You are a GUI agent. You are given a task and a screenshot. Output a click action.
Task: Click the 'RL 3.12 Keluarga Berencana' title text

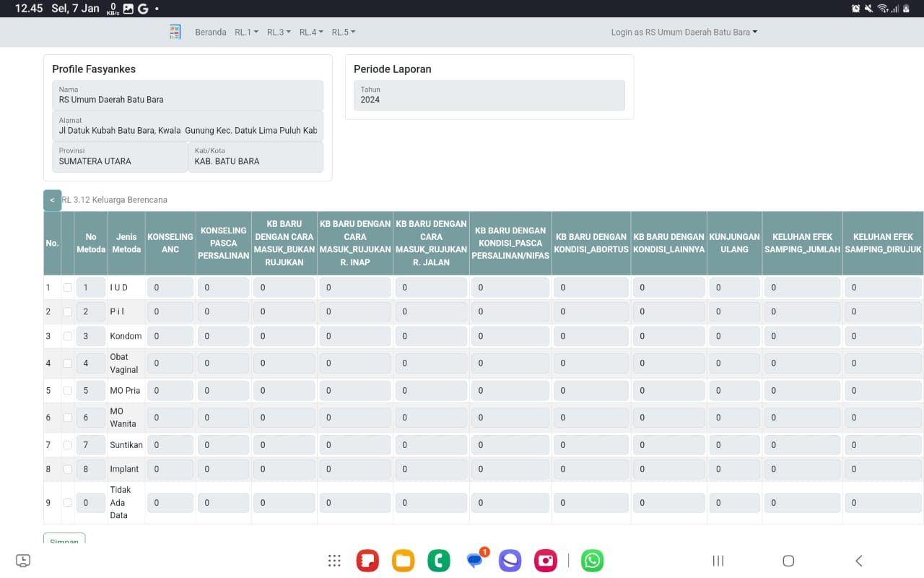click(115, 200)
